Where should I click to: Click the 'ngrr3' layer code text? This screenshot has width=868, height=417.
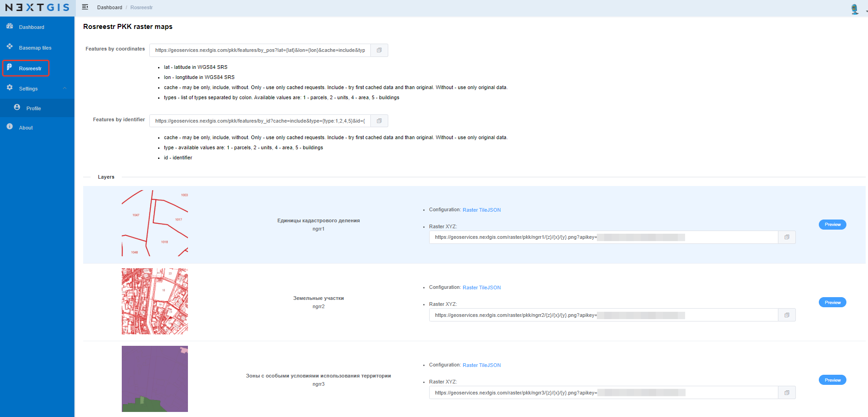coord(318,384)
